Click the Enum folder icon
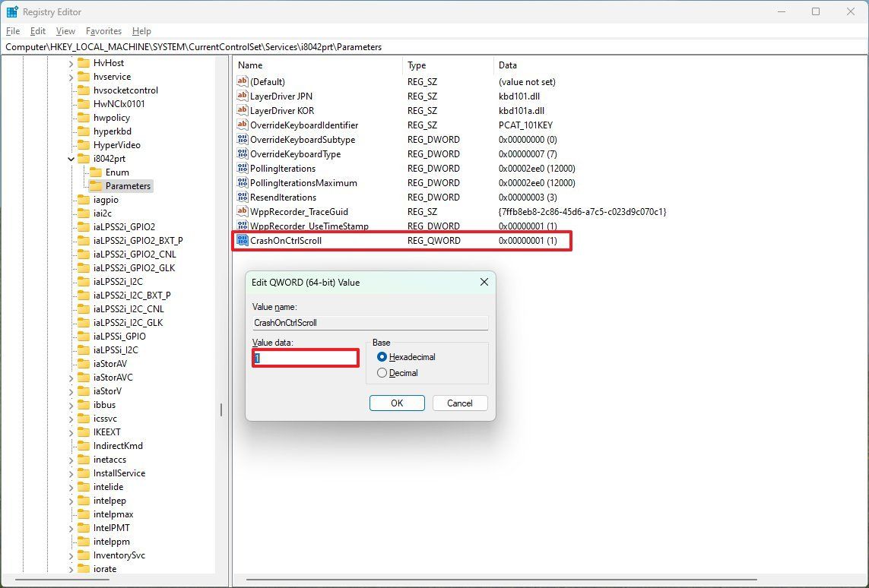The width and height of the screenshot is (869, 588). (96, 172)
